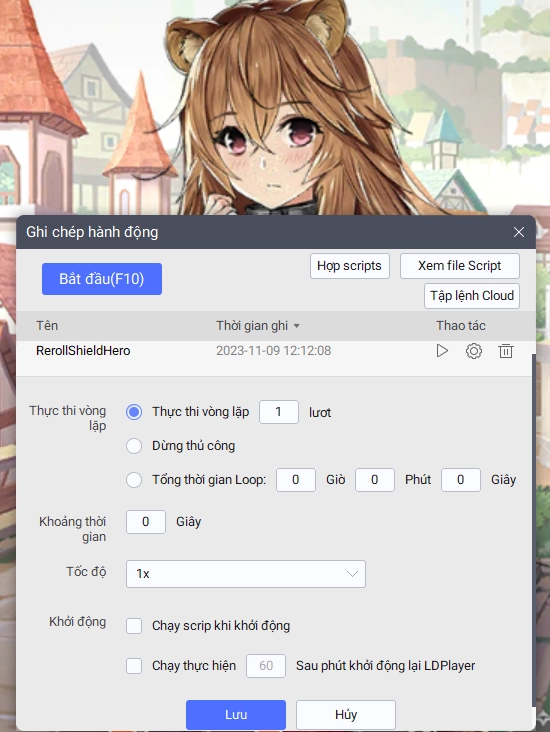Click Xem file Script button
Viewport: 550px width, 732px height.
pyautogui.click(x=459, y=266)
